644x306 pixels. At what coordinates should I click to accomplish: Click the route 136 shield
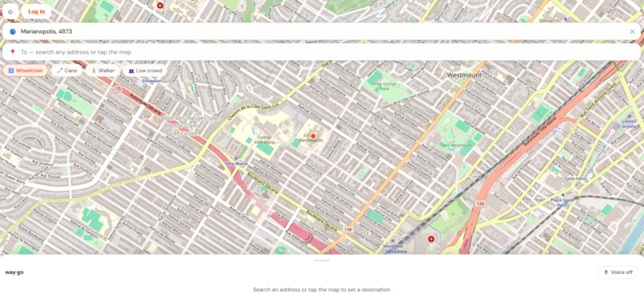480,204
